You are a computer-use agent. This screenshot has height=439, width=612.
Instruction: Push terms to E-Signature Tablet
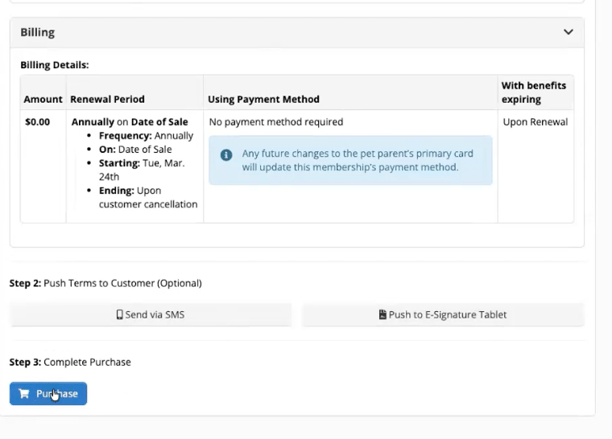tap(443, 315)
